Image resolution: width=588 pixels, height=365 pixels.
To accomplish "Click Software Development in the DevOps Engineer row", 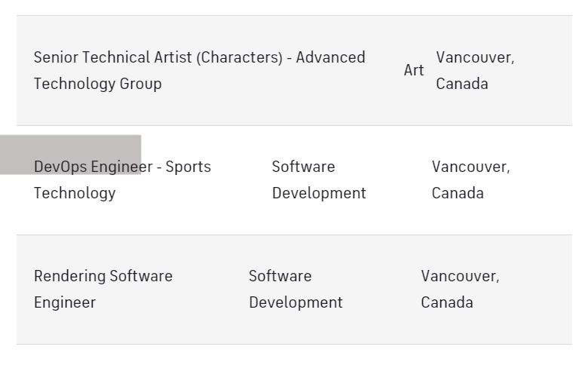I will (319, 179).
